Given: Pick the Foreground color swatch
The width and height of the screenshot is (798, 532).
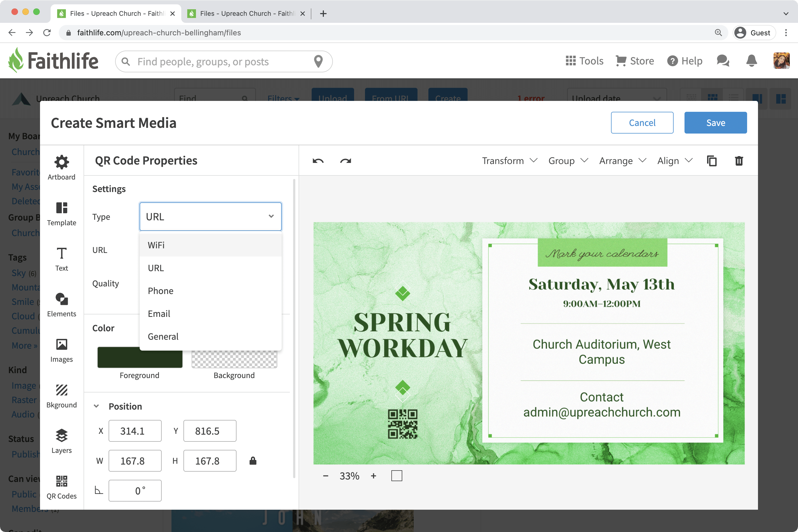Looking at the screenshot, I should click(x=140, y=358).
